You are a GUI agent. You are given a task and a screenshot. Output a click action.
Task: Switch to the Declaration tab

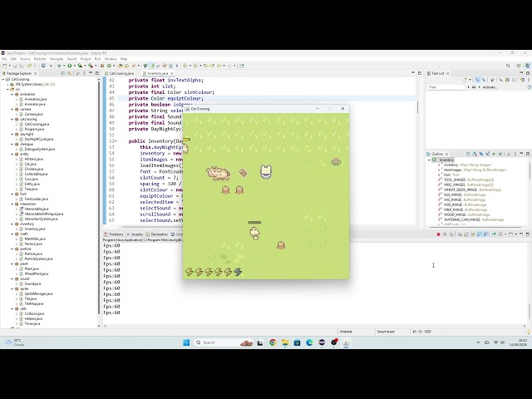(x=157, y=234)
